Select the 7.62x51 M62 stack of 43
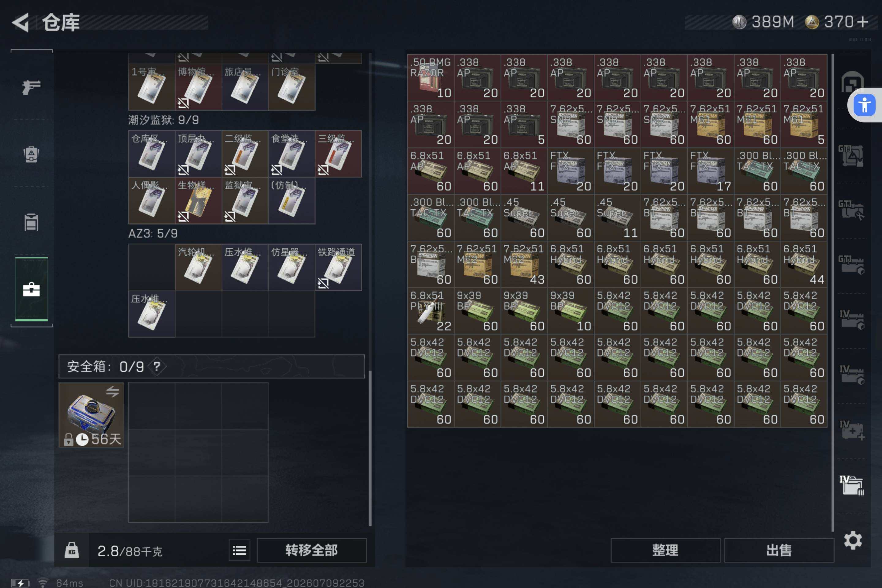882x588 pixels. [x=524, y=264]
